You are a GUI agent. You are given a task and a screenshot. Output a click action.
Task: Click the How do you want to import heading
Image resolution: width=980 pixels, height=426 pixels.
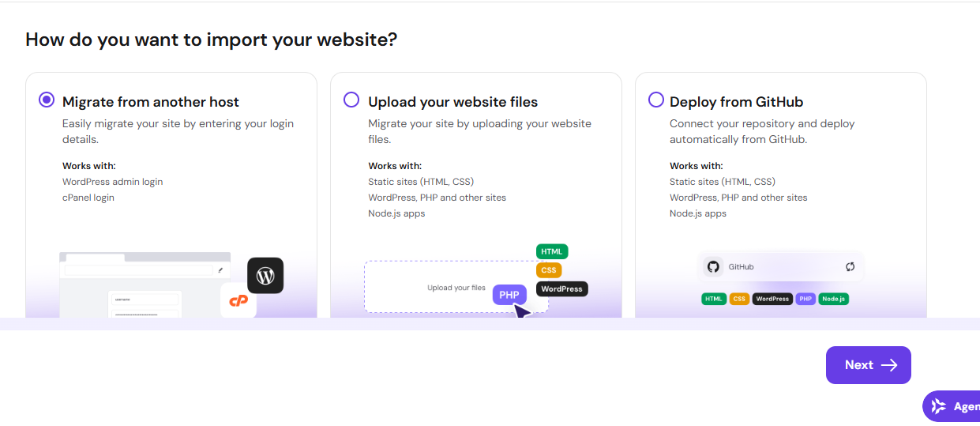pos(212,40)
